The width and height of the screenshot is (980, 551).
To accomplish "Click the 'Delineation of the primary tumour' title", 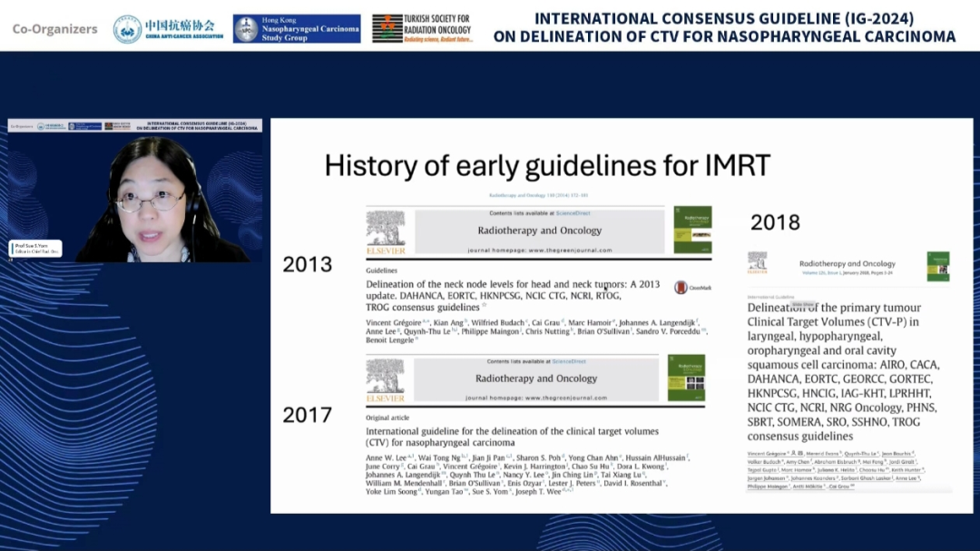I will pyautogui.click(x=843, y=371).
